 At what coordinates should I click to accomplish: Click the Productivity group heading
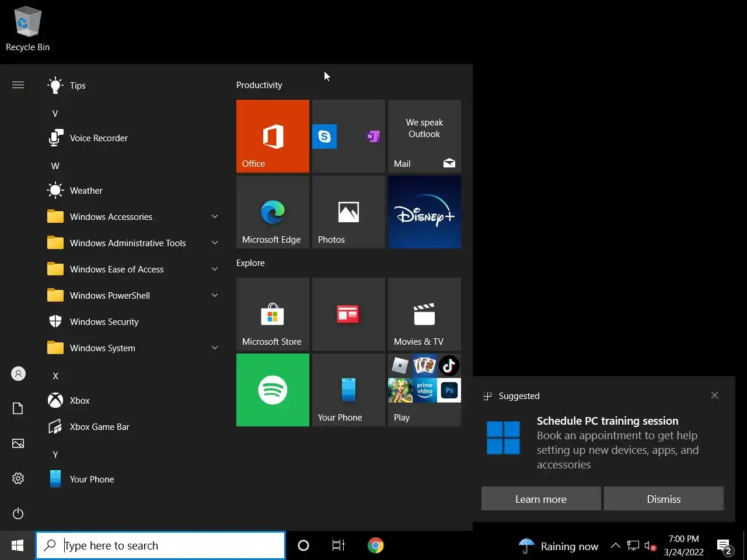pyautogui.click(x=259, y=85)
